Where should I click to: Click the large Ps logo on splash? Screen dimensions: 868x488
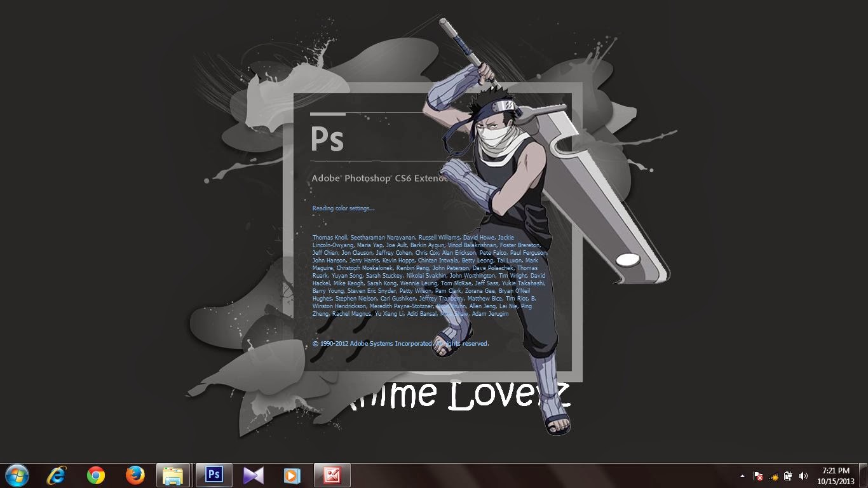pos(327,139)
